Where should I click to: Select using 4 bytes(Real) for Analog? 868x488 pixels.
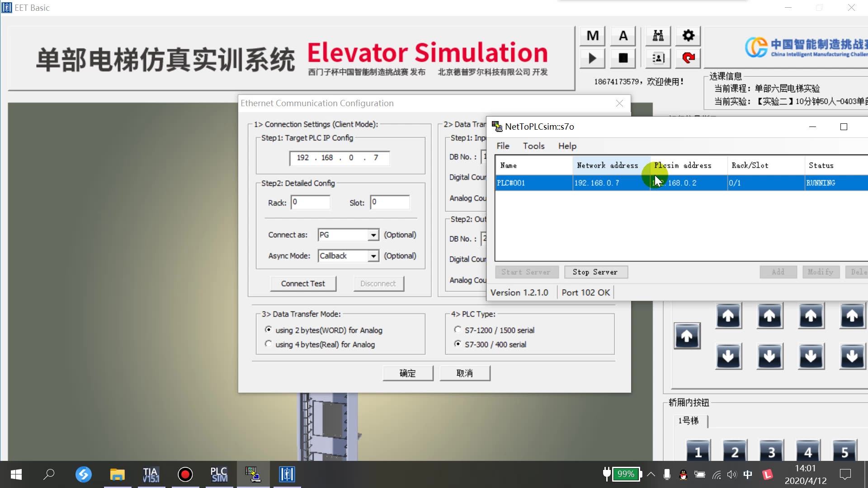click(269, 344)
